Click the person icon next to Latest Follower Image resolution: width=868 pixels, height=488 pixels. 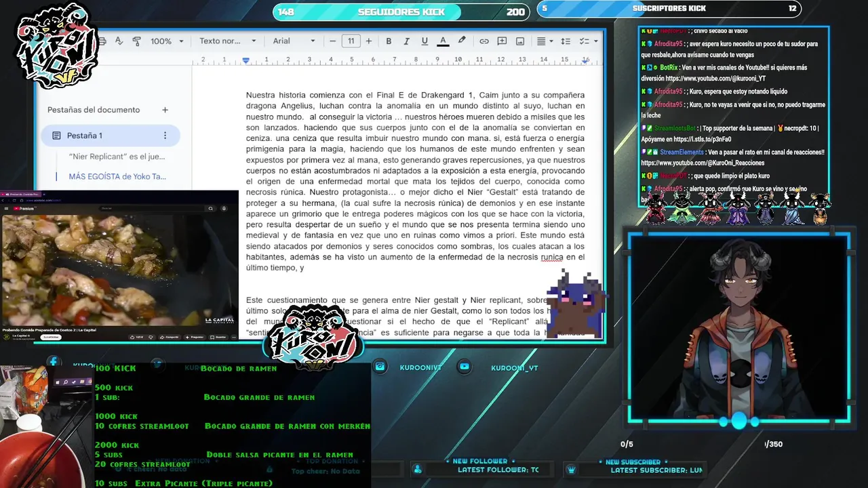point(418,470)
